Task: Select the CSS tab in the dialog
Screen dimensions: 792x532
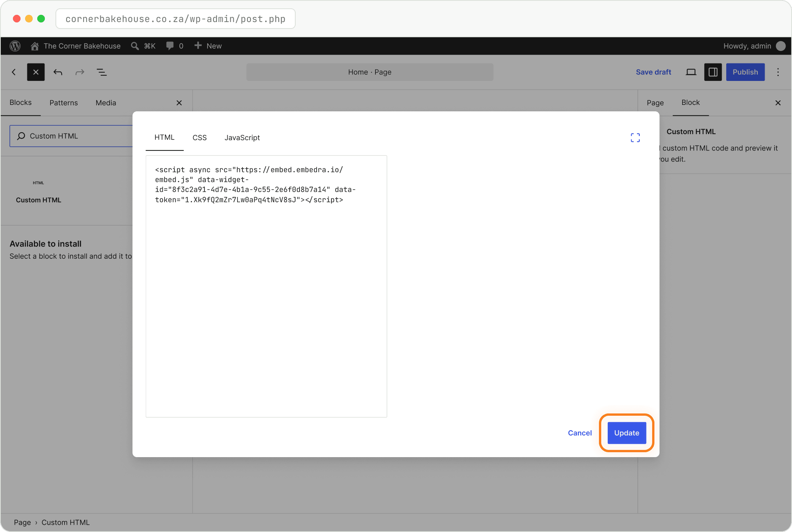Action: click(x=200, y=138)
